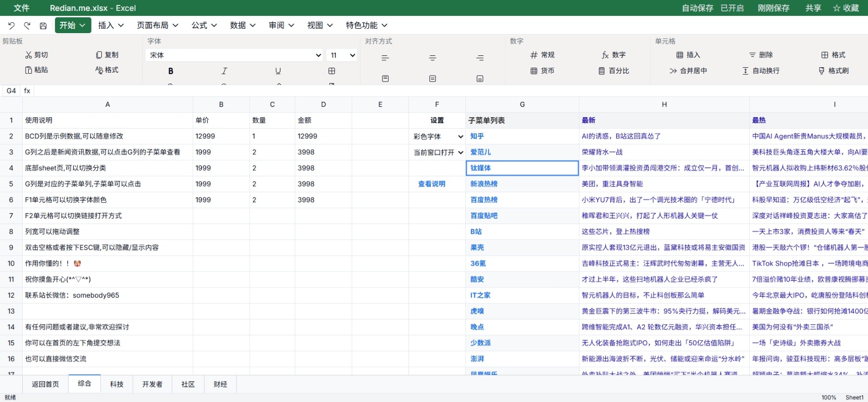Set vertical alignment to top
Image resolution: width=868 pixels, height=402 pixels.
pyautogui.click(x=385, y=79)
